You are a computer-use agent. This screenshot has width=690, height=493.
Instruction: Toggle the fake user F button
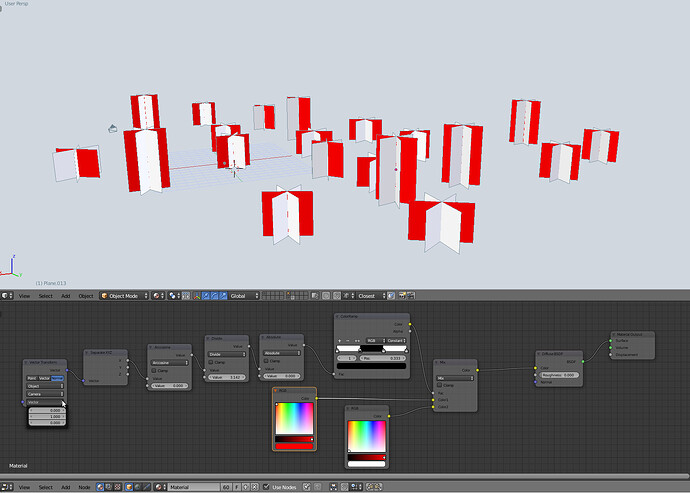[x=237, y=487]
